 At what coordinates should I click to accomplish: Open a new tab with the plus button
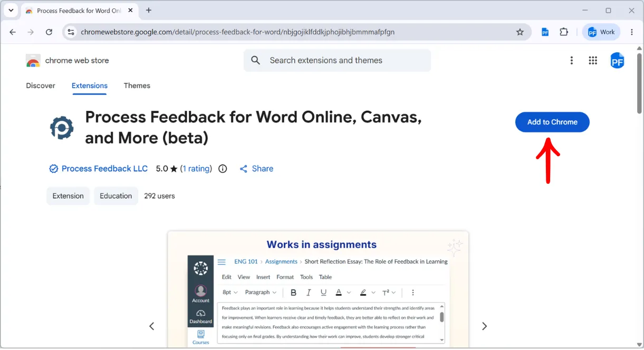point(149,11)
